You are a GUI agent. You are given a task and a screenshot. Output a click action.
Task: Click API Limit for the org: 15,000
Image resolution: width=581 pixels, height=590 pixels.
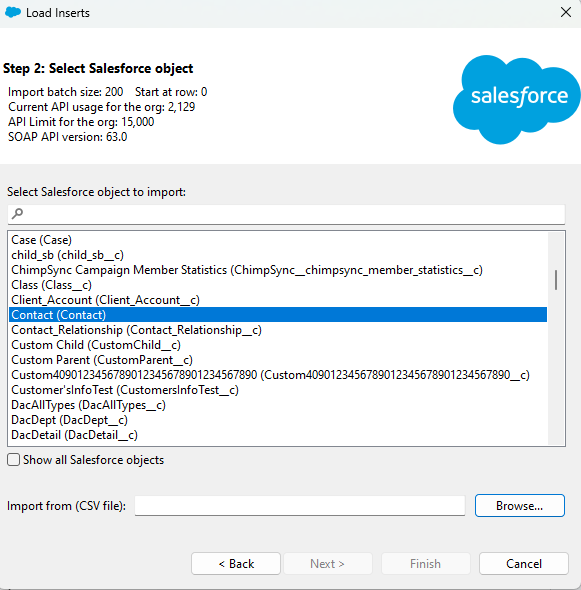point(81,122)
